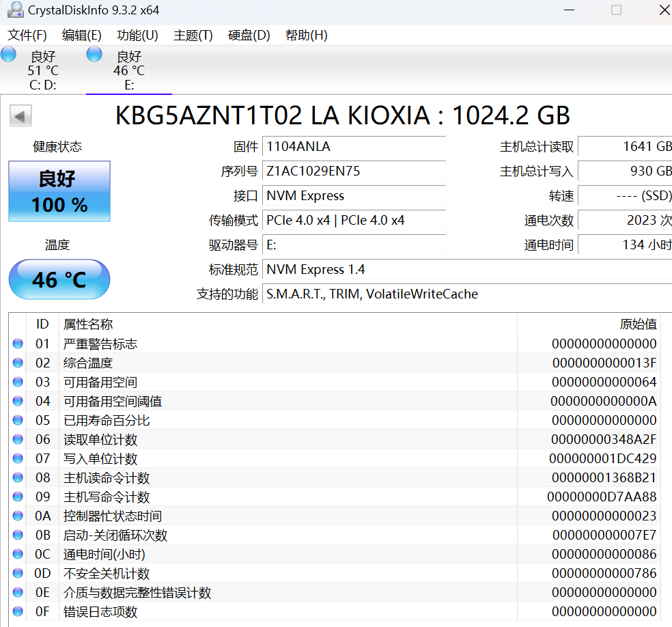The image size is (672, 627).
Task: Click the standard field NVM Express 1.4
Action: coord(467,270)
